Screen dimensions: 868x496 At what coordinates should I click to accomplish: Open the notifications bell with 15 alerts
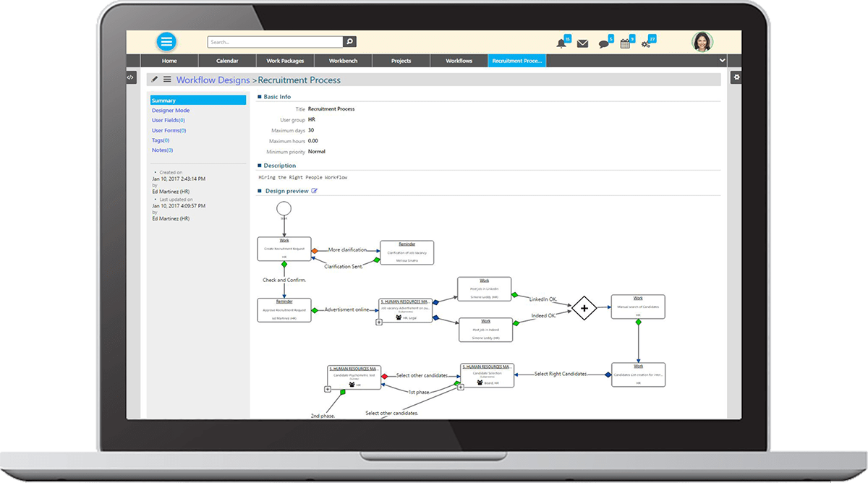(x=560, y=43)
